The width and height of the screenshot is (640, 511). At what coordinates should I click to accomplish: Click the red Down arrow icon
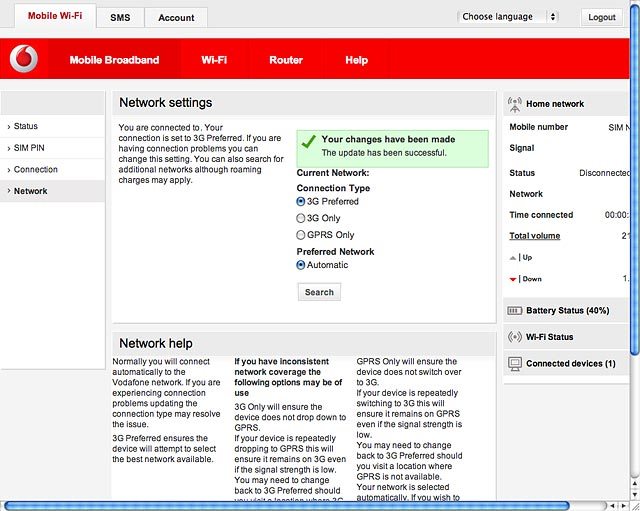point(513,280)
